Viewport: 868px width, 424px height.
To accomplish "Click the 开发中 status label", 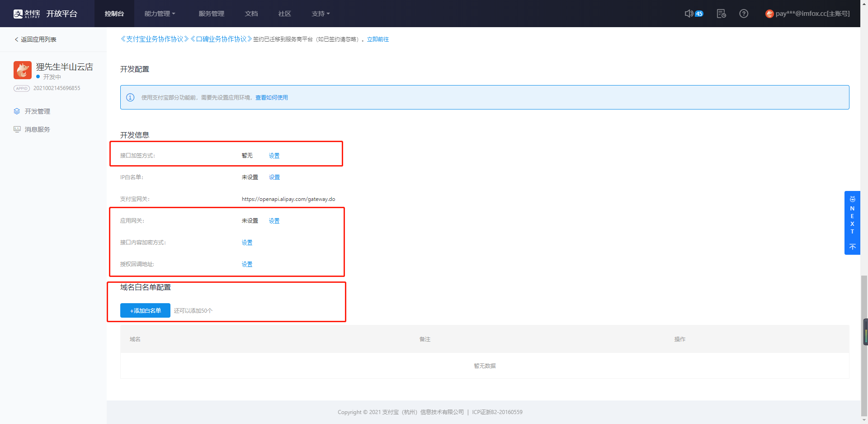I will [52, 77].
